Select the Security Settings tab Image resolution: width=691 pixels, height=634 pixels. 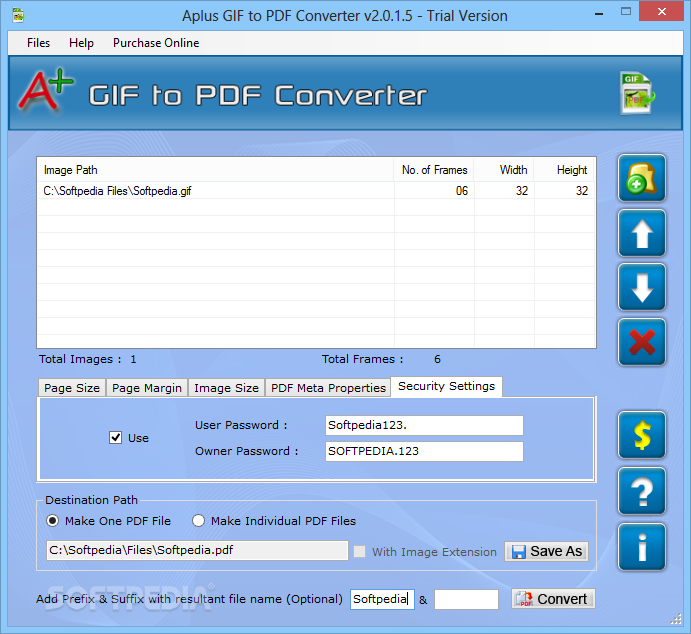446,386
